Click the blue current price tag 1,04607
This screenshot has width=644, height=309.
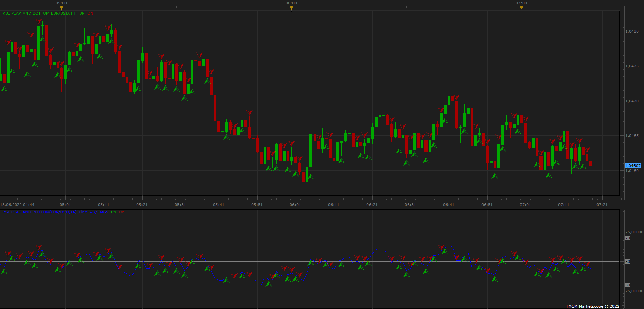[x=633, y=166]
